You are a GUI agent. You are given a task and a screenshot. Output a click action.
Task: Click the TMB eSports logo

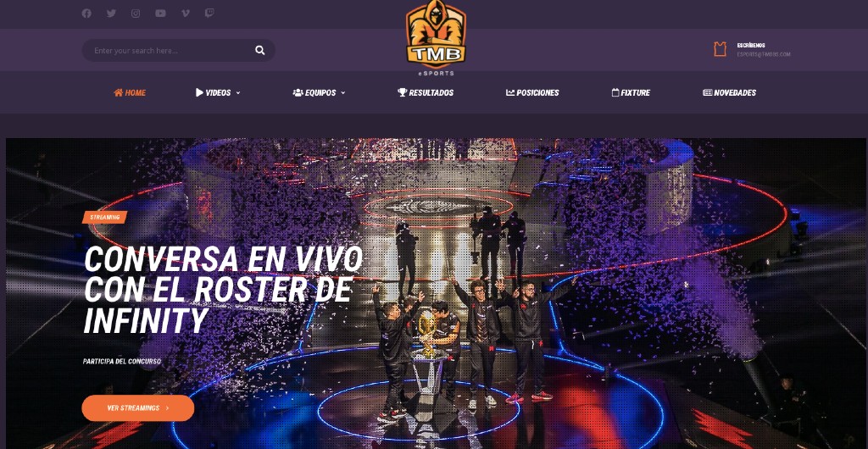436,38
